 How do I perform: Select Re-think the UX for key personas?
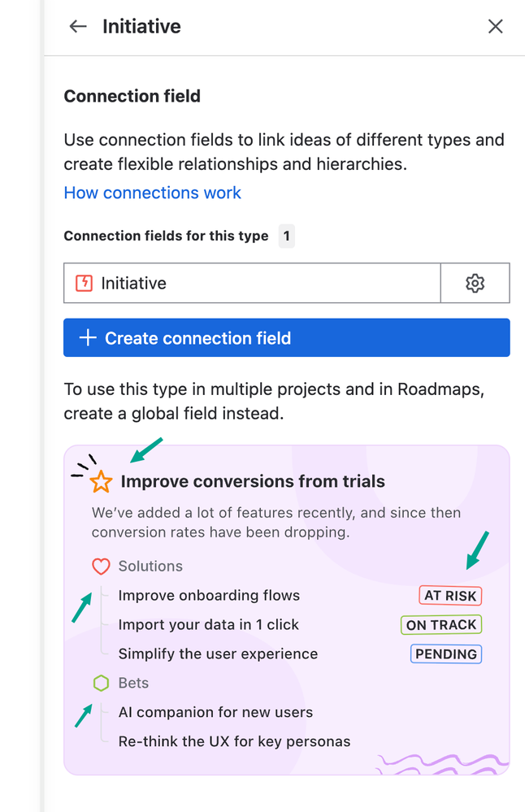click(234, 741)
